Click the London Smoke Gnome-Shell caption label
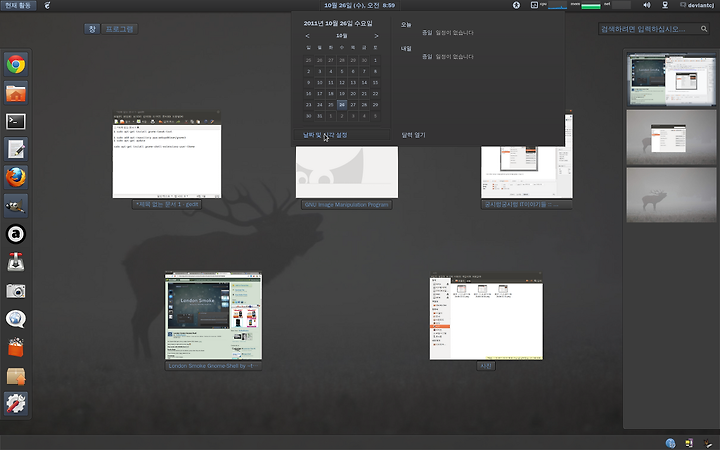 point(213,366)
